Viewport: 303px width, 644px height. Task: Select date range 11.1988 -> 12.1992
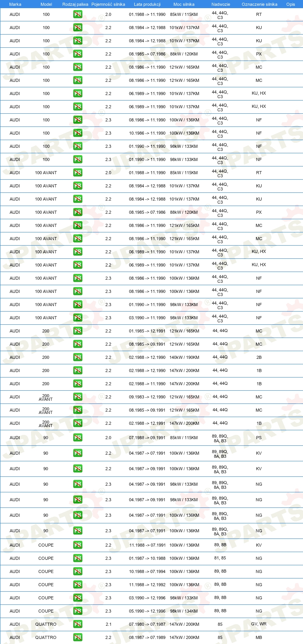(x=147, y=585)
